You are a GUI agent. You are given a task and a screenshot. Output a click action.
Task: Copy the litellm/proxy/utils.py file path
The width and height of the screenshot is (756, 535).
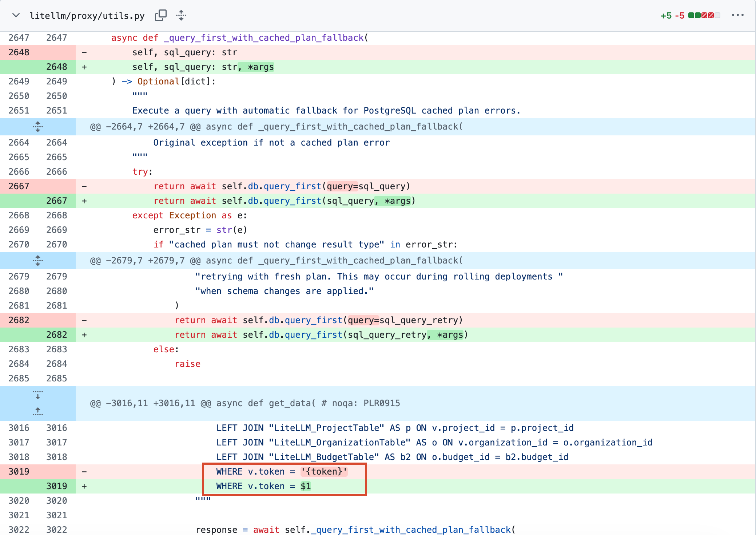[x=160, y=16]
